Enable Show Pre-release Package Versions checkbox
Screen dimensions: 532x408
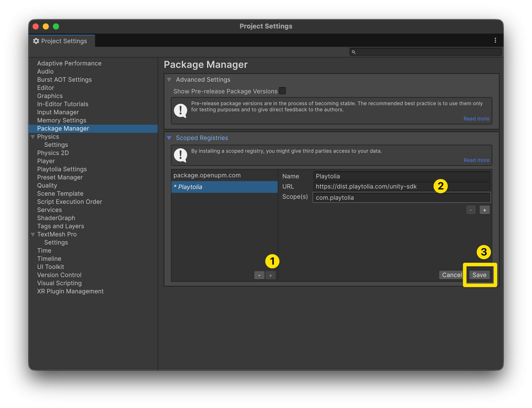tap(282, 91)
